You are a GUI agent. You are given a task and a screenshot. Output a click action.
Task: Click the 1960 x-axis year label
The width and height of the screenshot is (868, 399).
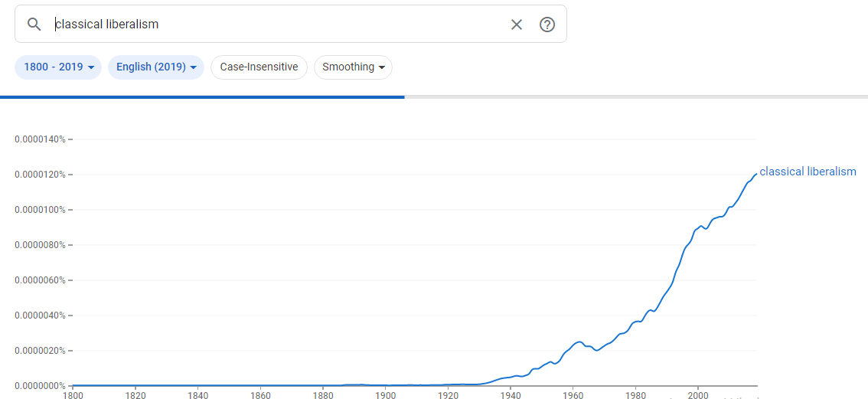(x=573, y=395)
